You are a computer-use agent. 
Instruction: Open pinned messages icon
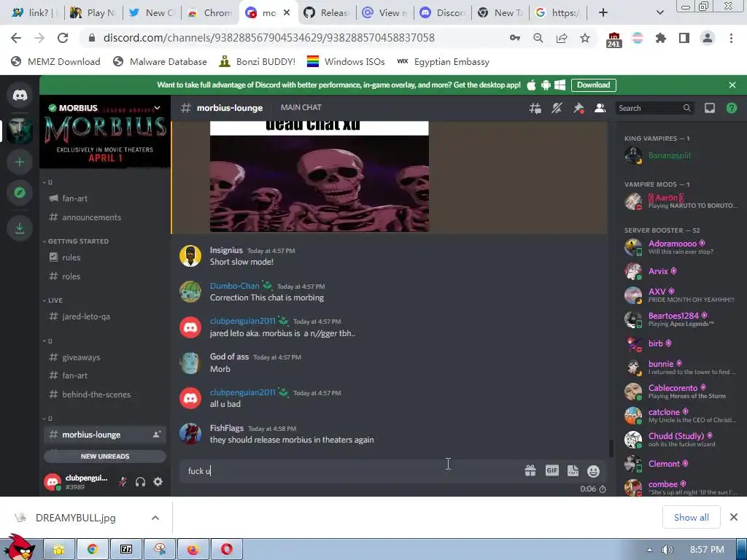(578, 108)
